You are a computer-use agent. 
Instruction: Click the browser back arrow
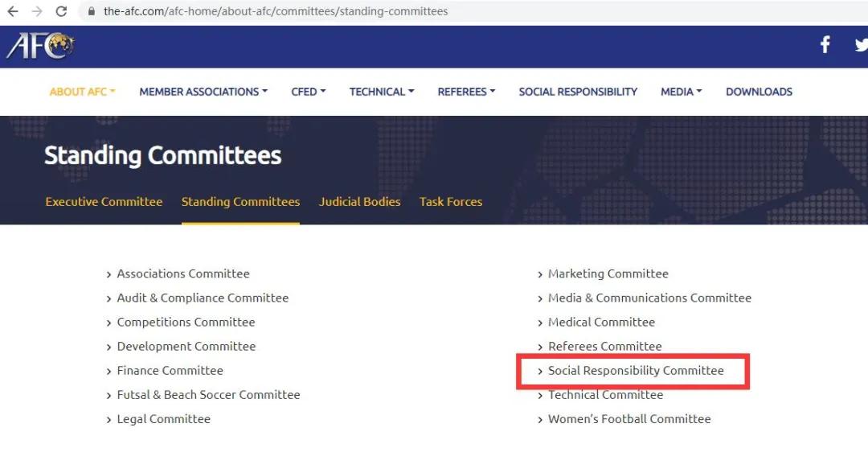[13, 11]
